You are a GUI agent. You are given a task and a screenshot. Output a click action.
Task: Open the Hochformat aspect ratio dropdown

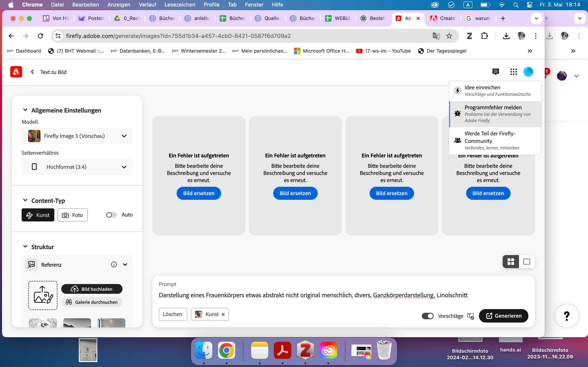click(77, 167)
